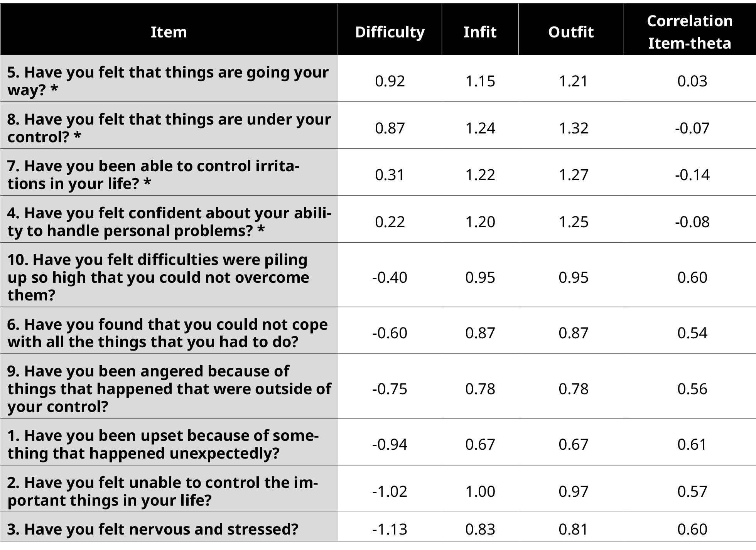Select item 8 things under your control
Viewport: 756px width, 550px height.
(378, 125)
